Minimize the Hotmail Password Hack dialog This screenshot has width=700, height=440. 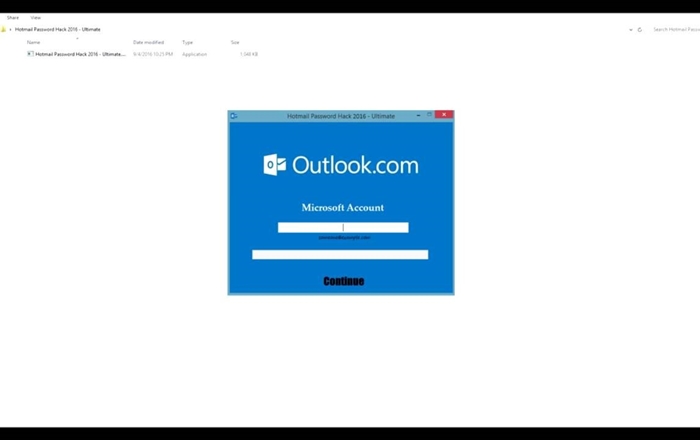(418, 115)
